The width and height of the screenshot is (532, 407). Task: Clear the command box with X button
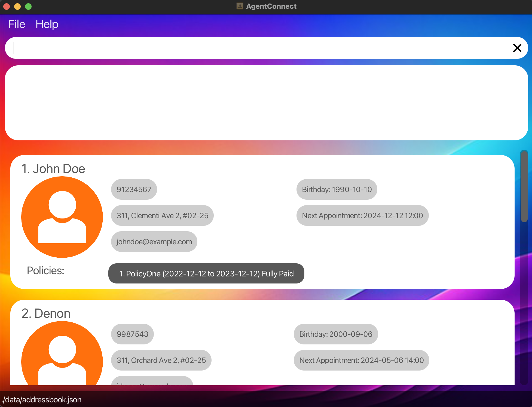[x=517, y=48]
